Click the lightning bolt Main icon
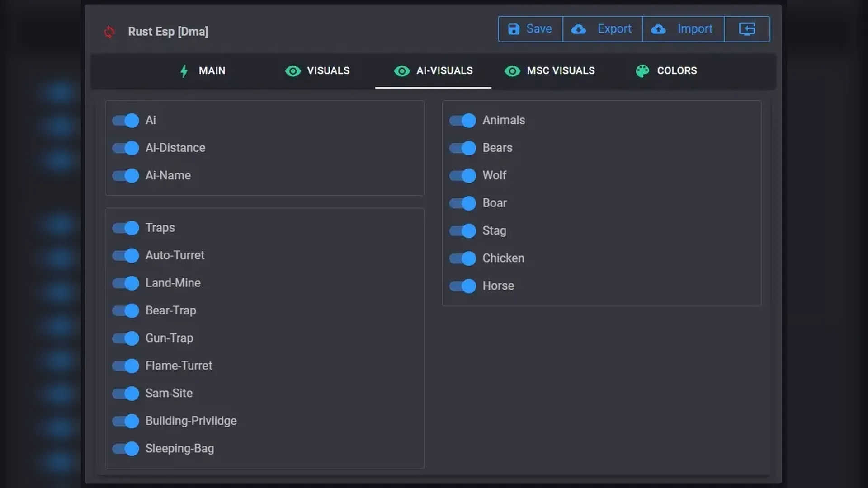The width and height of the screenshot is (868, 488). pyautogui.click(x=184, y=71)
